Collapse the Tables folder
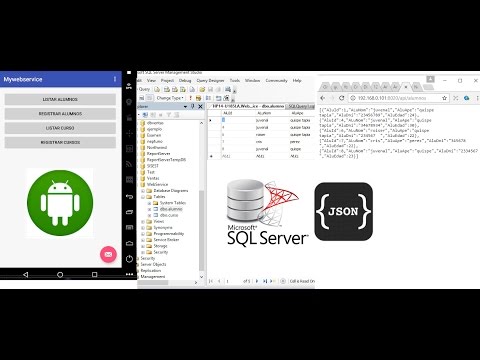 143,197
